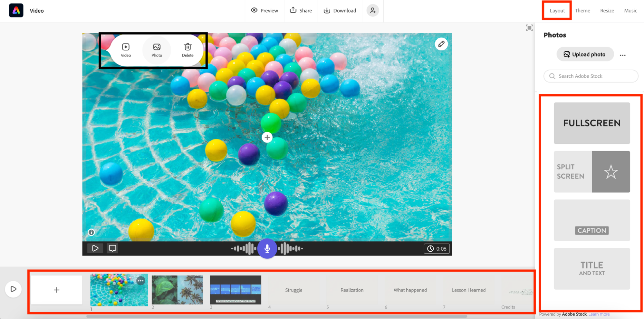Select the Struggle slide
Image resolution: width=644 pixels, height=319 pixels.
pyautogui.click(x=294, y=290)
